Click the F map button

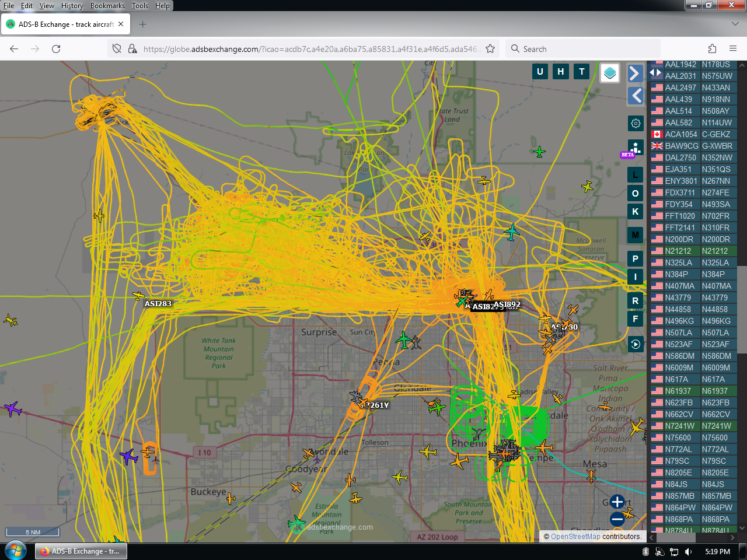pos(636,319)
